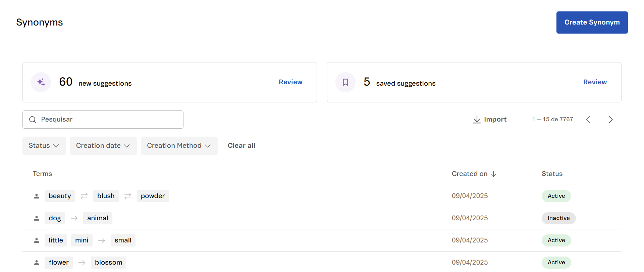Click the dog term chip

point(55,218)
